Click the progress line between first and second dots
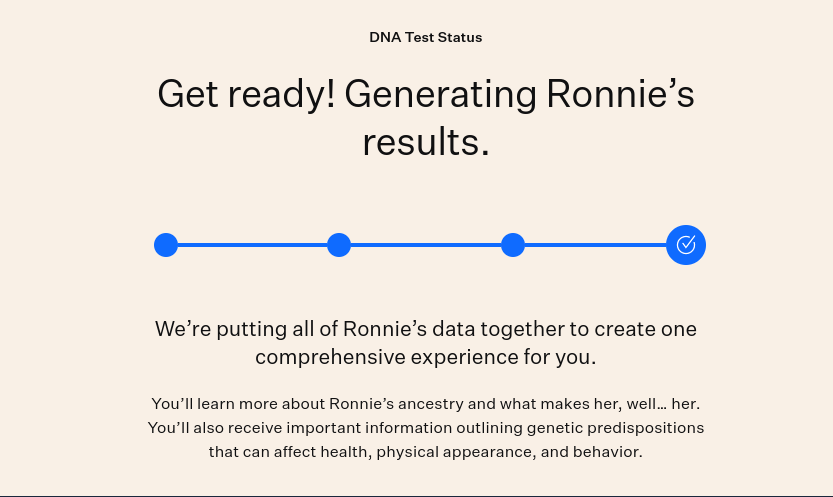Image resolution: width=833 pixels, height=497 pixels. click(x=252, y=245)
